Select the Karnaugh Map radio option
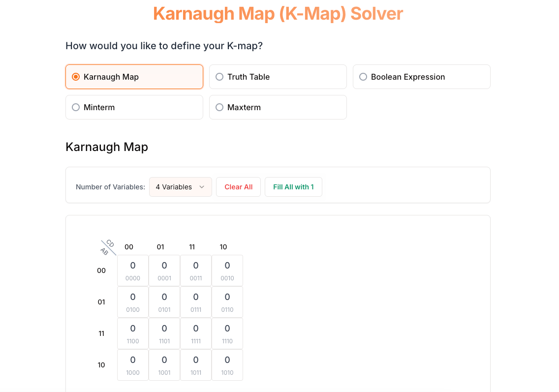 click(x=134, y=77)
